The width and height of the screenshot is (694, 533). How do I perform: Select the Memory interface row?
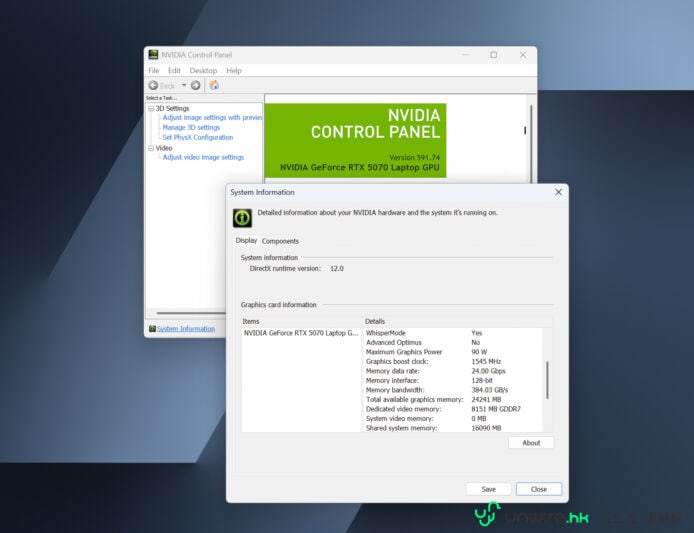point(453,381)
